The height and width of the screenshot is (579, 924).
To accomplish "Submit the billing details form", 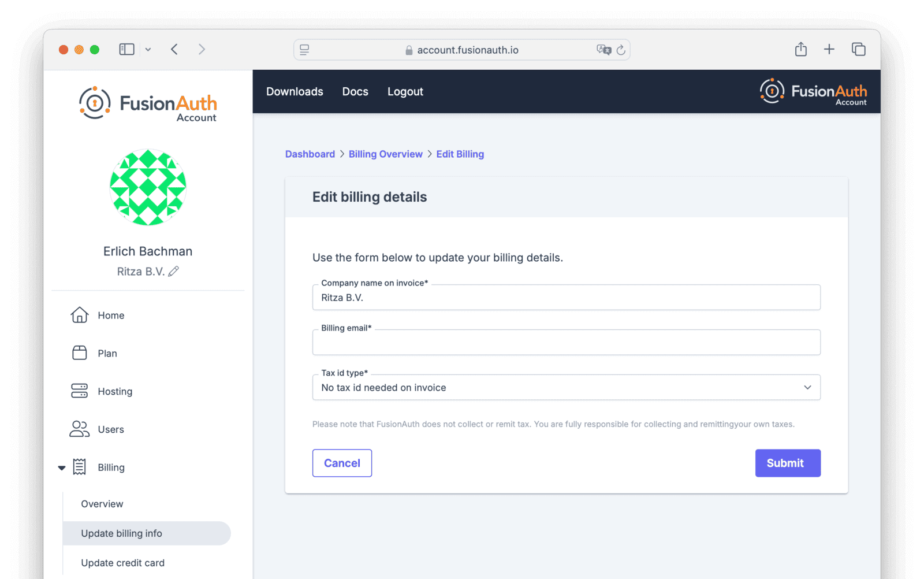I will [x=787, y=463].
